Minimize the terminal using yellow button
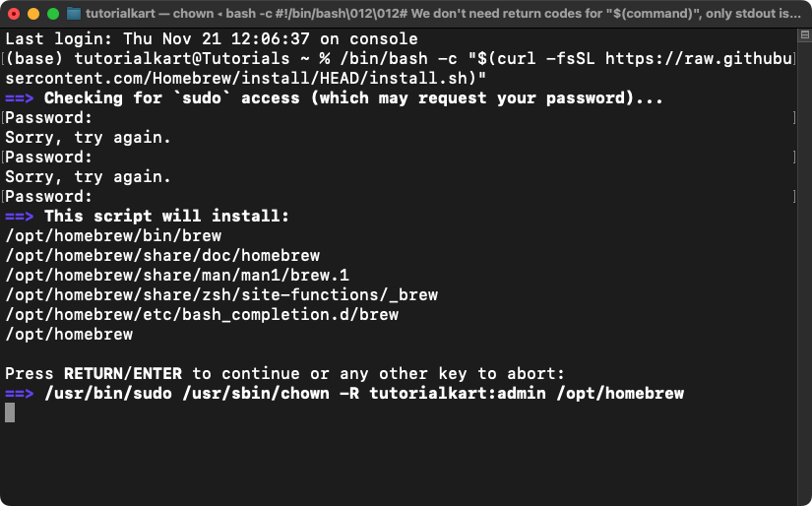The height and width of the screenshot is (506, 812). 33,14
